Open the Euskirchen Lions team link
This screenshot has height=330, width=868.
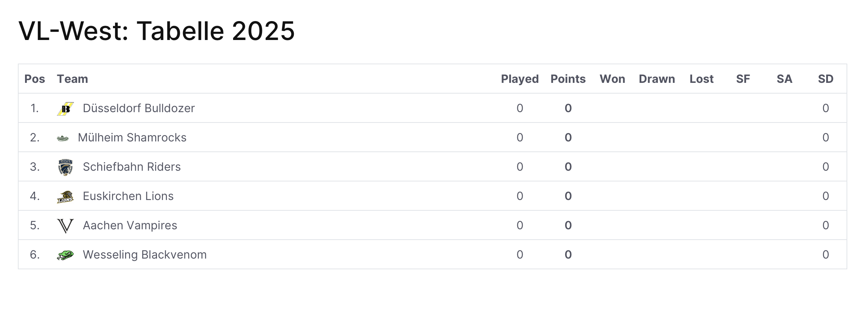pyautogui.click(x=128, y=196)
